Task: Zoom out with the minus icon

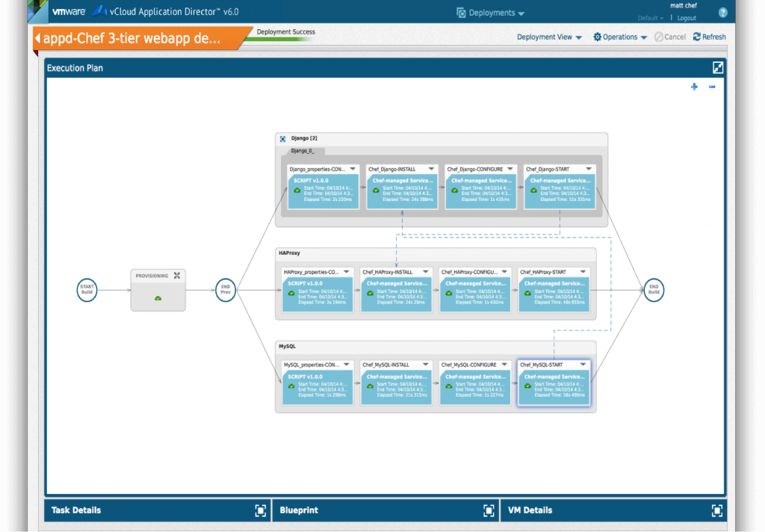Action: click(x=712, y=87)
